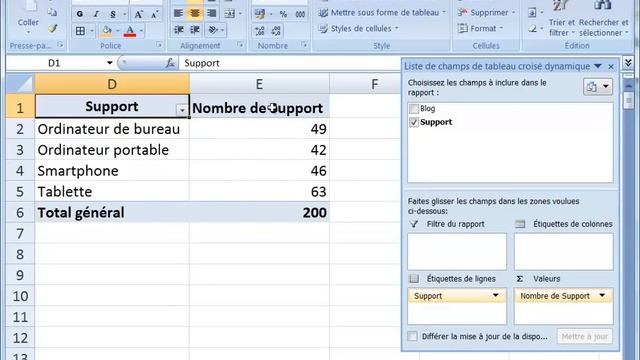Click Mettre à jour button
This screenshot has width=640, height=360.
click(x=584, y=336)
